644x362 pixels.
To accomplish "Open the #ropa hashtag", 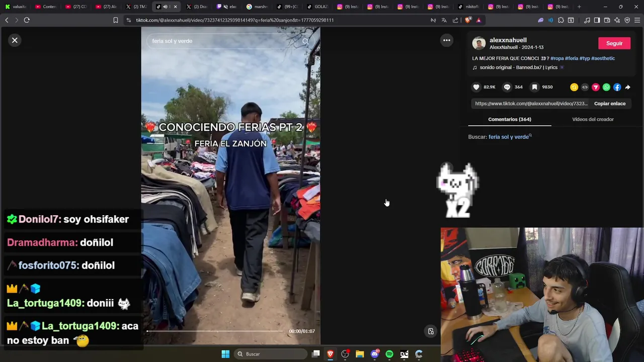I will click(x=557, y=58).
